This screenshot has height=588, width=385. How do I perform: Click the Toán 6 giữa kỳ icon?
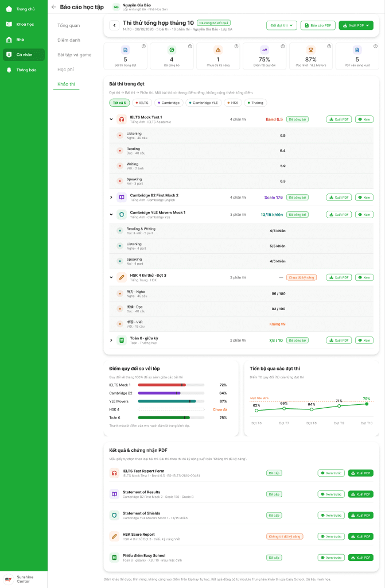click(122, 340)
